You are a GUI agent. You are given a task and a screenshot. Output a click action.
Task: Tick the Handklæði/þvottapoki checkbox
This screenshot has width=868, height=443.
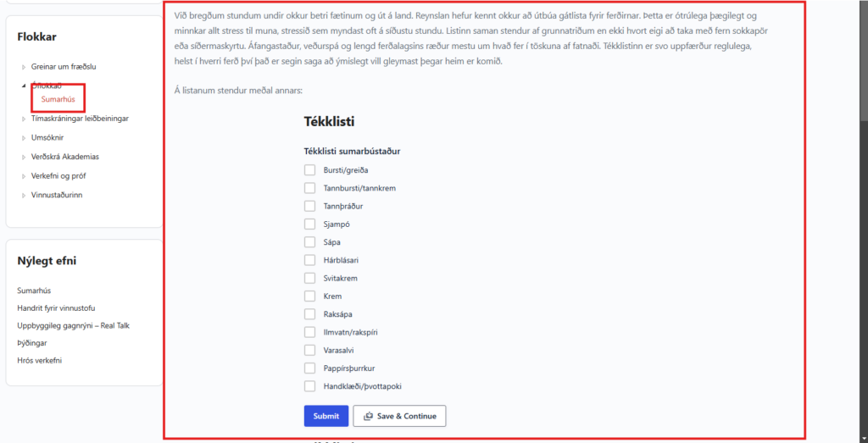(309, 386)
